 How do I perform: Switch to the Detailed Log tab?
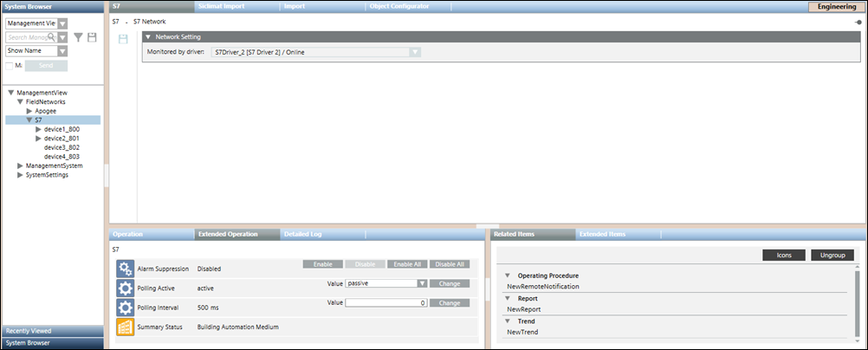[x=303, y=234]
